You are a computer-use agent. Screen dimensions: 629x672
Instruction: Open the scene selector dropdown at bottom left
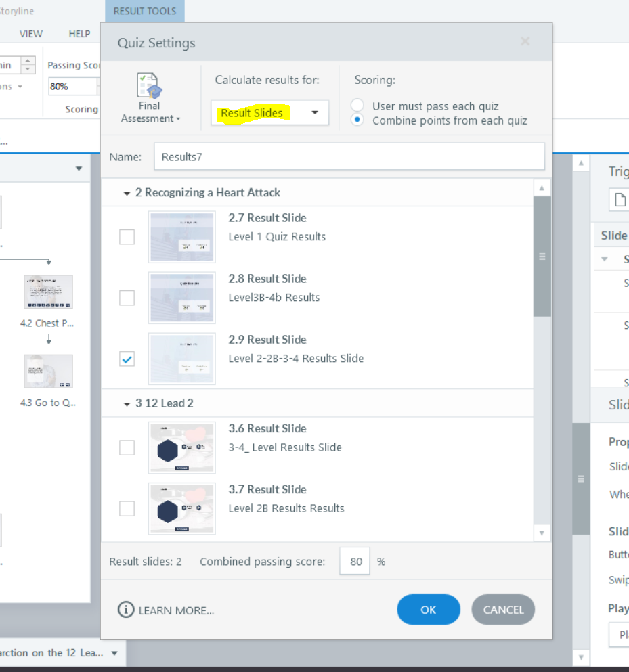coord(114,653)
